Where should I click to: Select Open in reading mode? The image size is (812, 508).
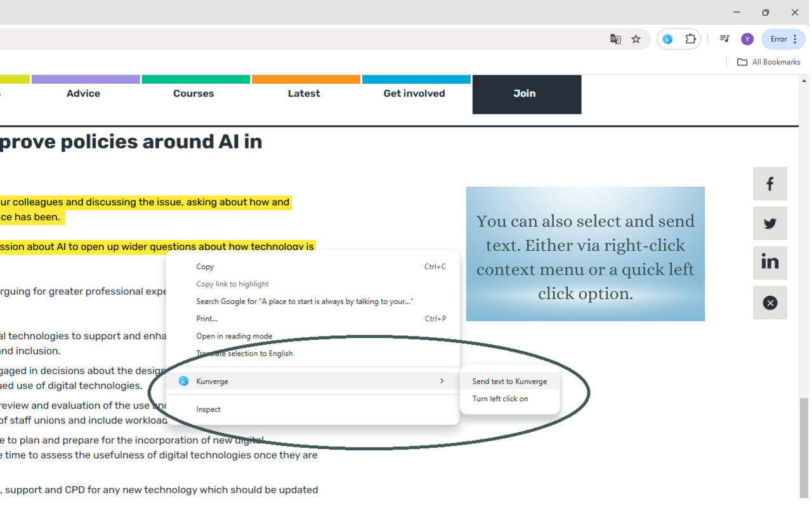tap(312, 336)
